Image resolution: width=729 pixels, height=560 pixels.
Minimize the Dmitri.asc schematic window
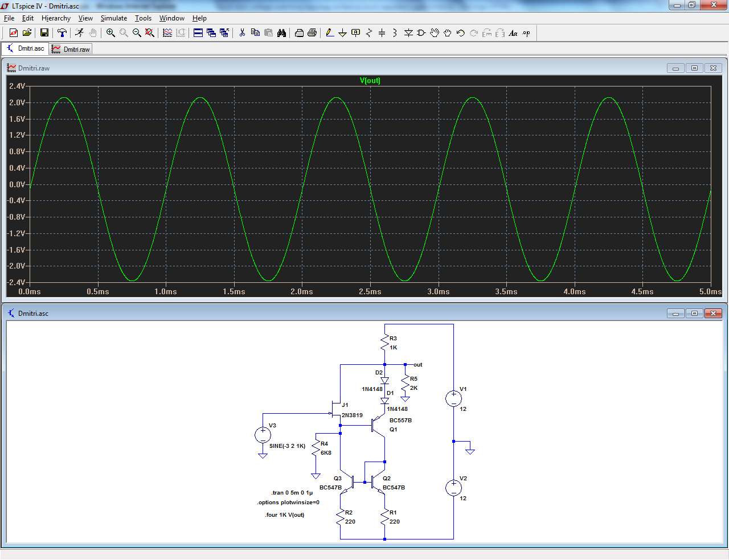[675, 313]
